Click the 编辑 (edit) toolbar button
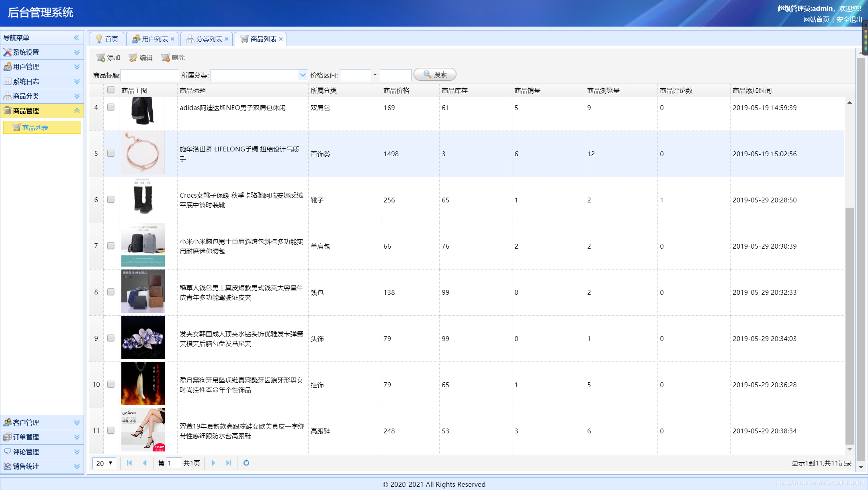The width and height of the screenshot is (868, 490). click(x=141, y=57)
